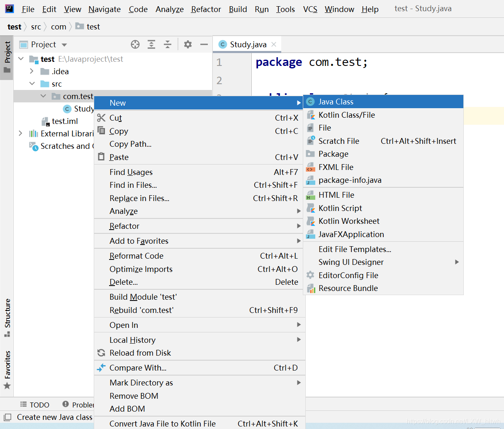
Task: Click the Cut scissors icon
Action: click(101, 118)
